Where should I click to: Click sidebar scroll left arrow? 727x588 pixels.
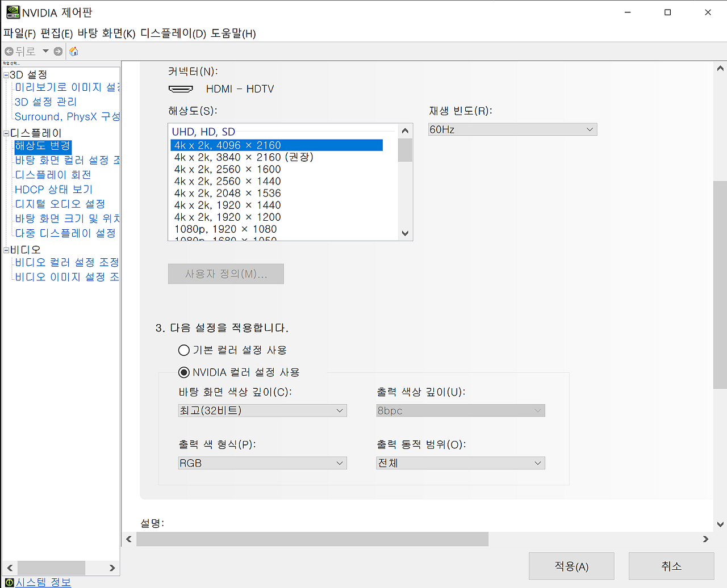(x=10, y=568)
